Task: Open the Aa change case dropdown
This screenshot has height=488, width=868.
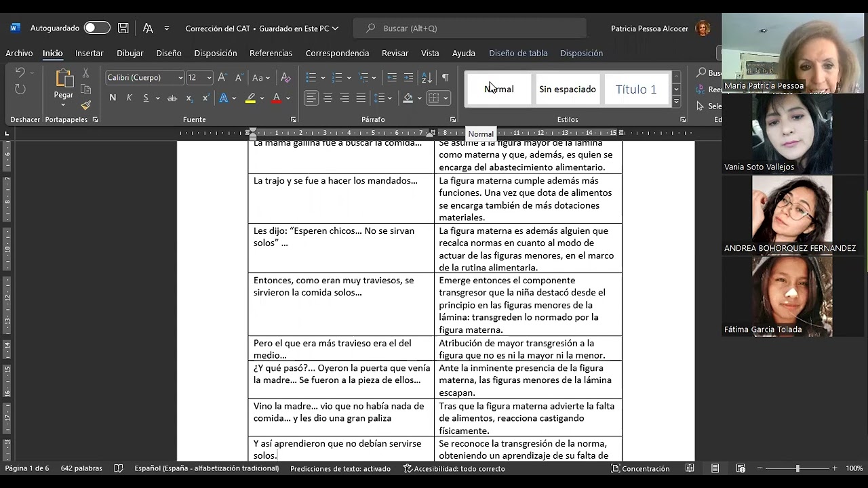Action: click(261, 77)
